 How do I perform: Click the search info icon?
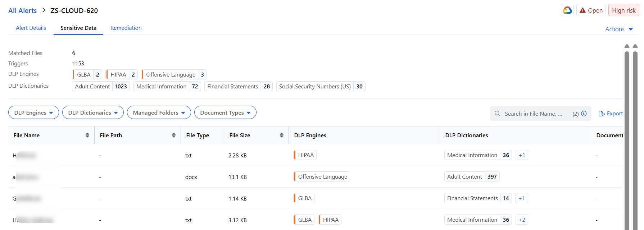tap(584, 114)
